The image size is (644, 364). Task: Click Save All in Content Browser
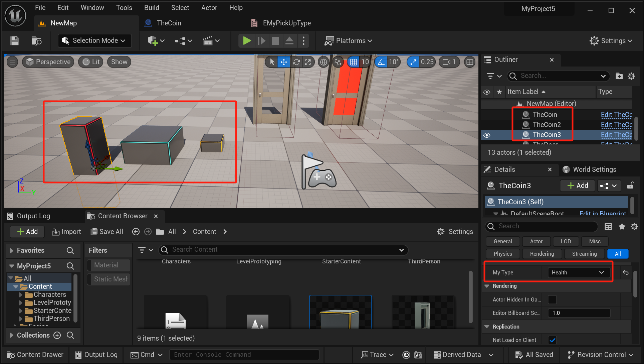click(x=107, y=232)
